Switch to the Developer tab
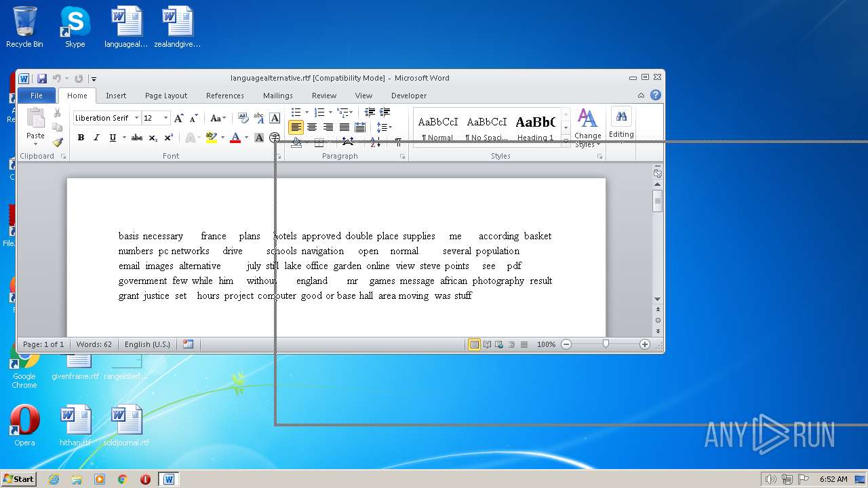The width and height of the screenshot is (868, 488). coord(409,96)
